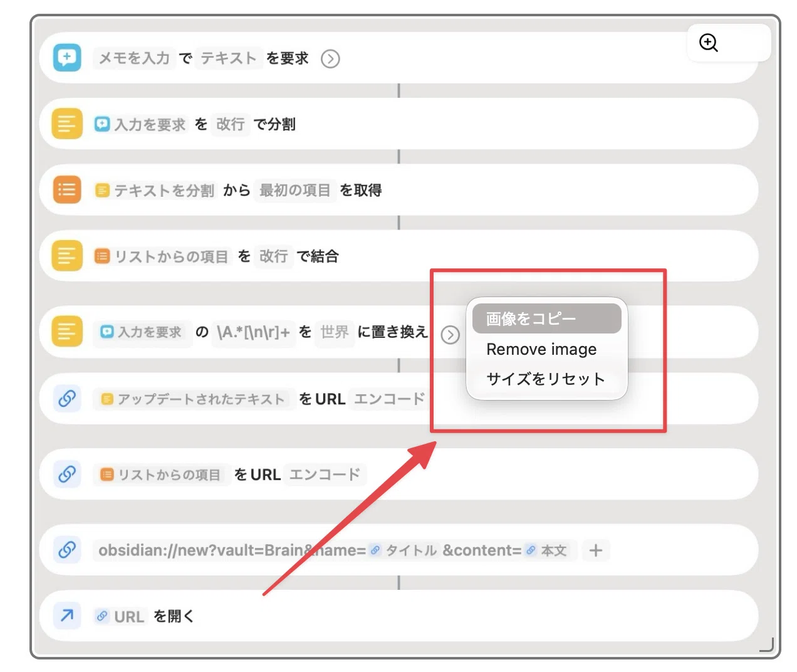Click the メモを入力 prompt field

133,58
